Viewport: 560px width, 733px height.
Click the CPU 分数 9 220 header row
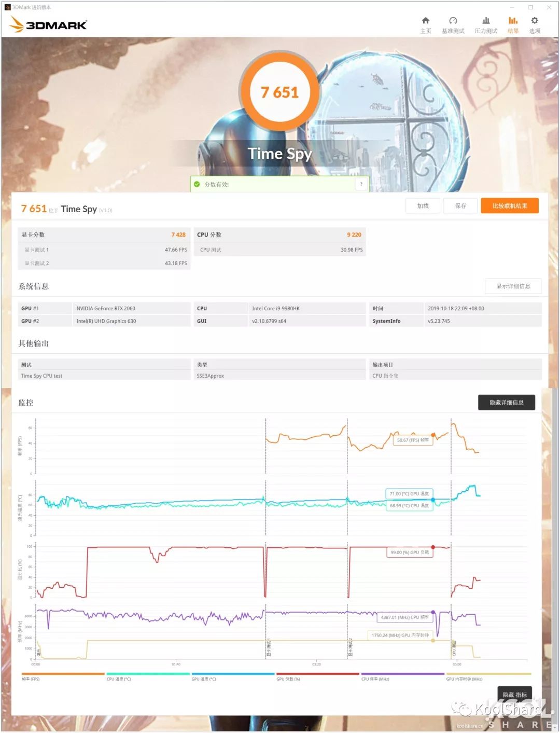click(x=279, y=235)
